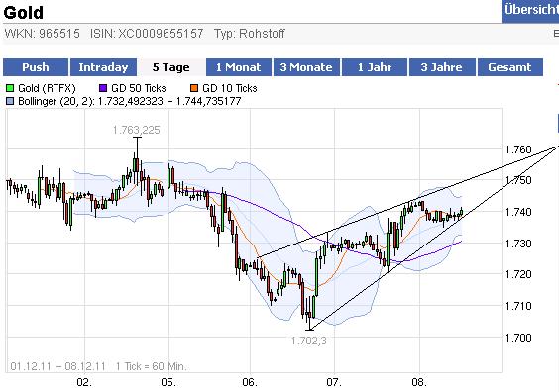Open the Übersicht tab
Image resolution: width=559 pixels, height=392 pixels.
pyautogui.click(x=530, y=11)
